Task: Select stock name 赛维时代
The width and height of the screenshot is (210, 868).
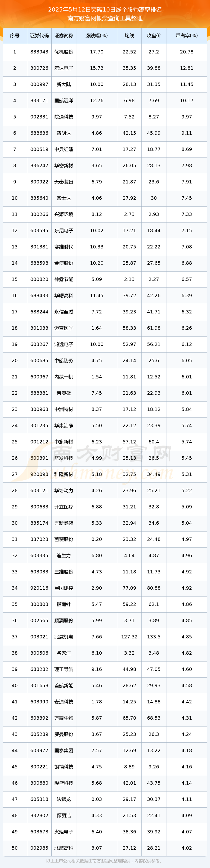Action: [x=64, y=247]
